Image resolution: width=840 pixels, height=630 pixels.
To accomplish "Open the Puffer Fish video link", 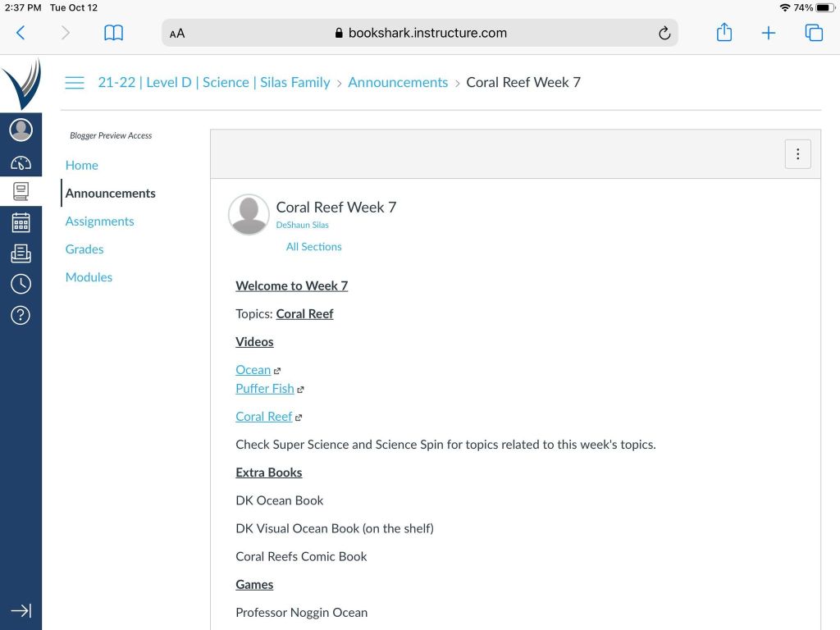I will click(x=264, y=389).
